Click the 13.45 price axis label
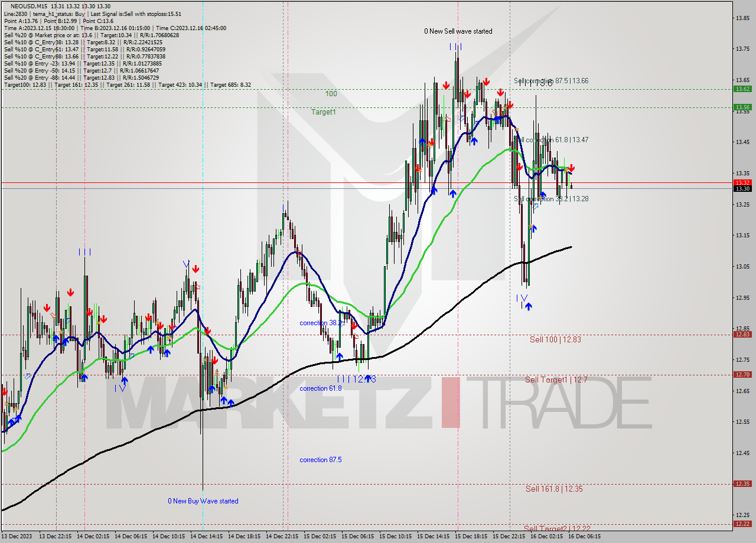The width and height of the screenshot is (756, 543). (x=742, y=142)
